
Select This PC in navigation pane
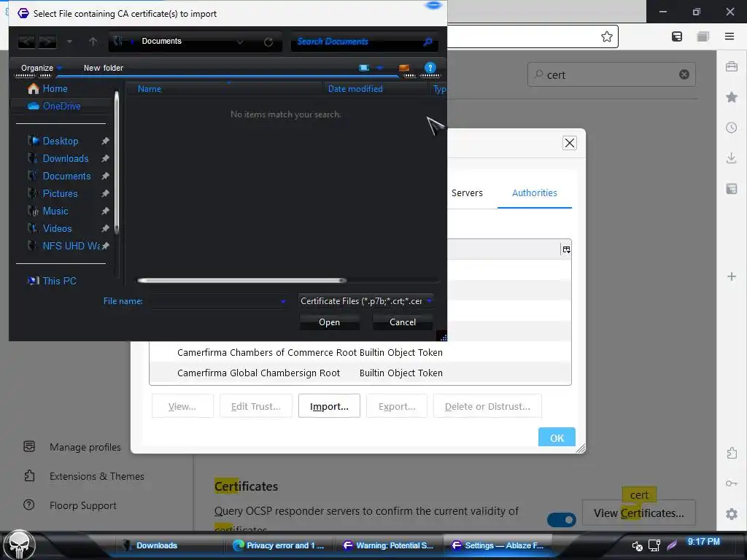[59, 281]
